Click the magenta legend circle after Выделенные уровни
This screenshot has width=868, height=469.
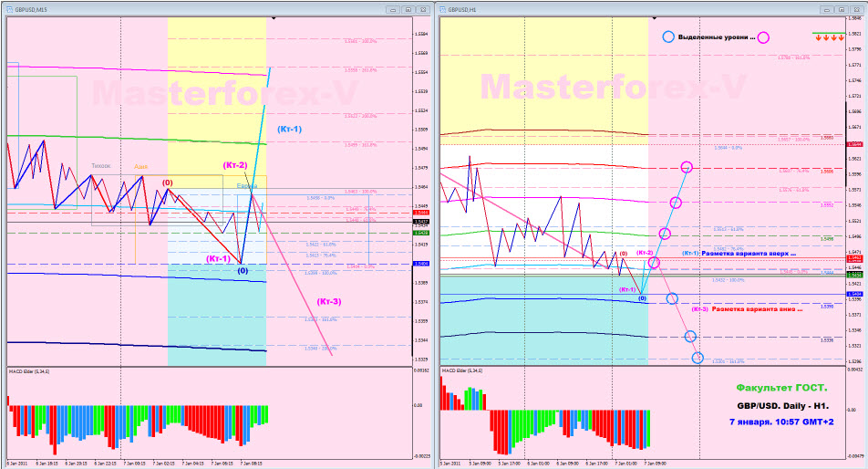tap(763, 37)
